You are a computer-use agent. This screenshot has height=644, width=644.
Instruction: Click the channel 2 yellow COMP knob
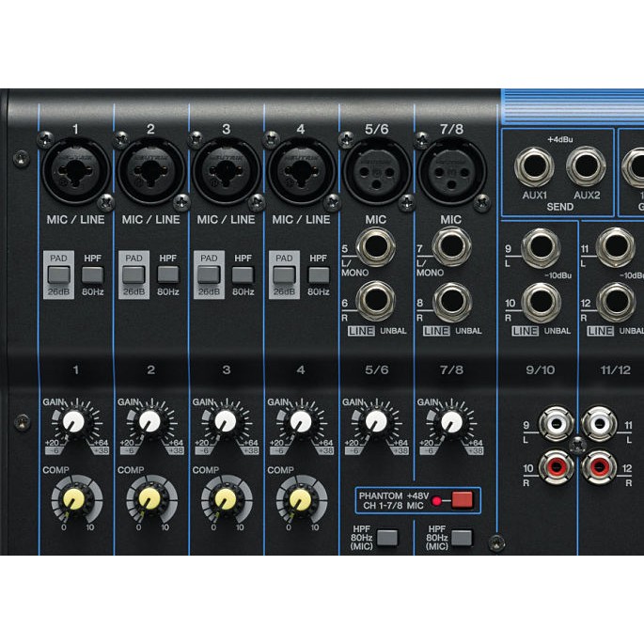coord(150,497)
